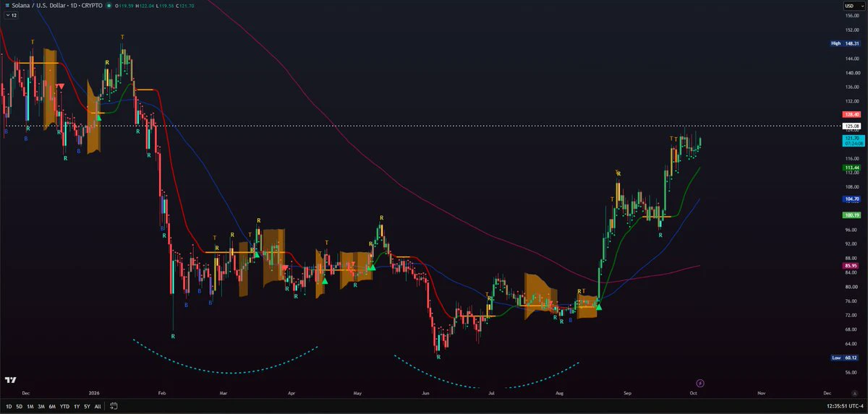Click the purple lightning event marker
868x414 pixels.
point(699,382)
